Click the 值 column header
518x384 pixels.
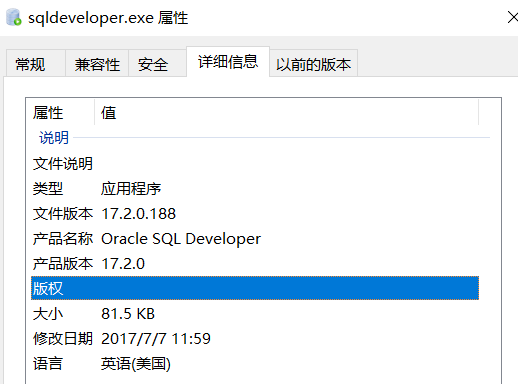pyautogui.click(x=287, y=112)
